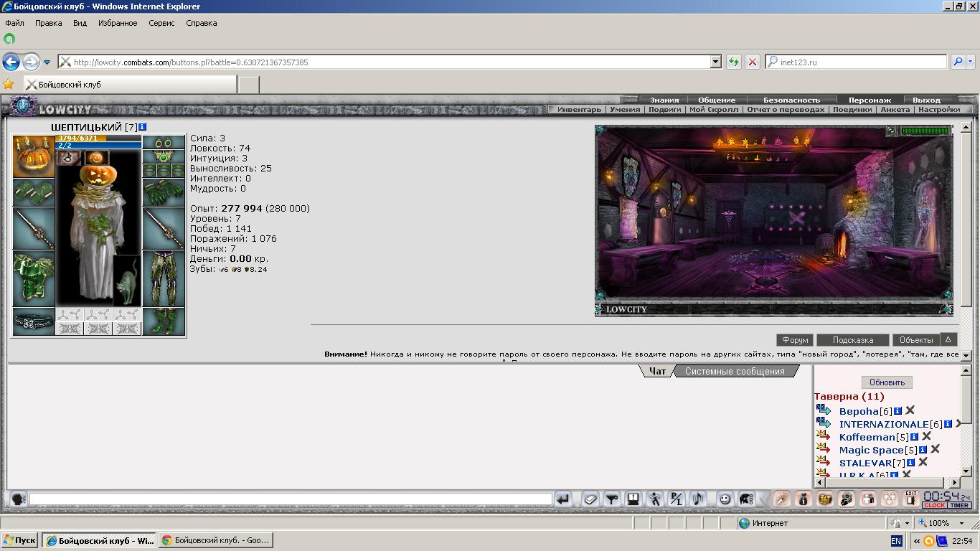Click the money bag icon in bottom bar
Image resolution: width=980 pixels, height=551 pixels.
point(804,499)
